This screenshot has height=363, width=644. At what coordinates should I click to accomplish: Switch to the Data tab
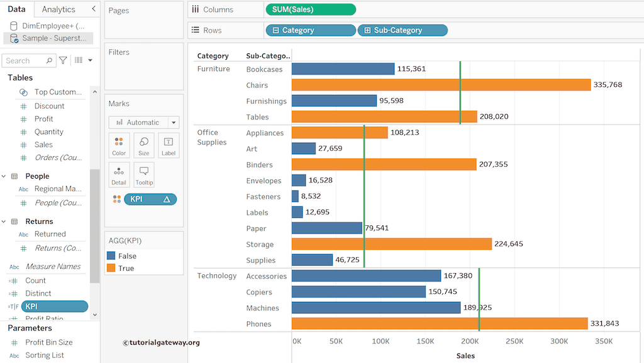coord(16,9)
